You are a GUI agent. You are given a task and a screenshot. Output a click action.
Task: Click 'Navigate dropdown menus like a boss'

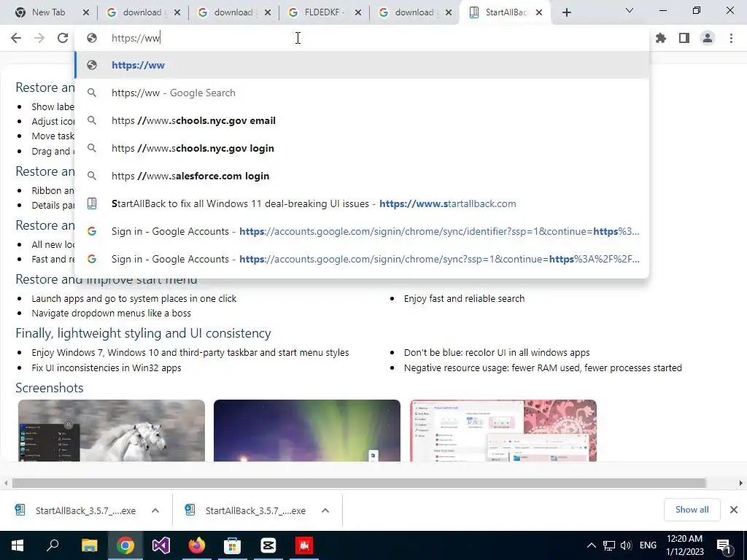tap(112, 314)
